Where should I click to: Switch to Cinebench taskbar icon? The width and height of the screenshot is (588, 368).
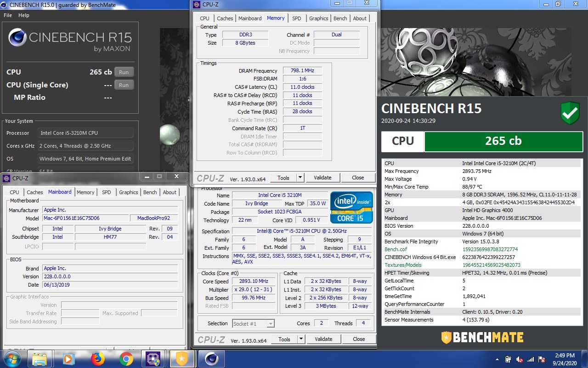[x=211, y=358]
